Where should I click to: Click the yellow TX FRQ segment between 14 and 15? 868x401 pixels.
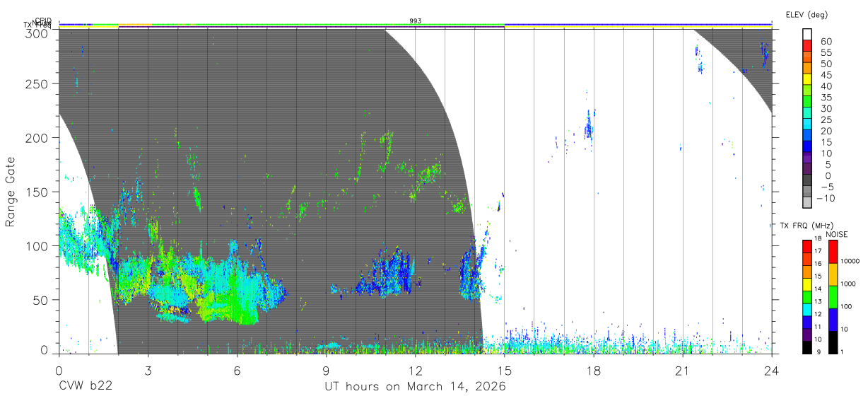(x=807, y=284)
